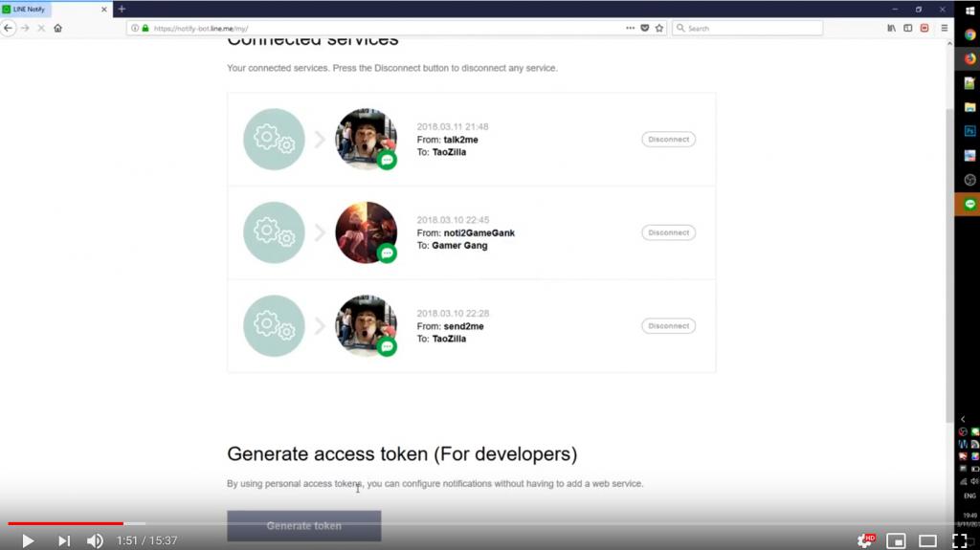
Task: Click the page scrollbar up arrow
Action: pyautogui.click(x=949, y=44)
